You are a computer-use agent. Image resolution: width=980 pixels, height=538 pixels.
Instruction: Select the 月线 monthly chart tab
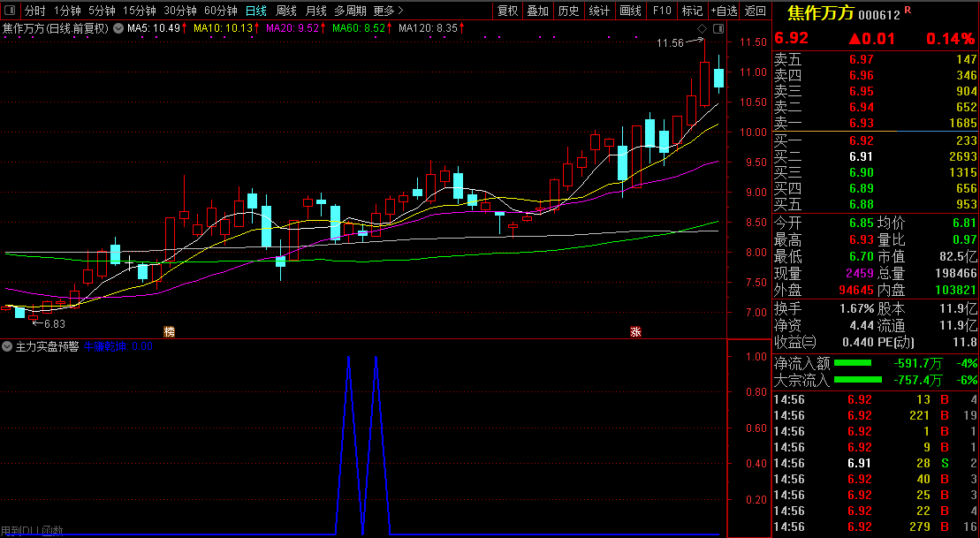point(315,11)
